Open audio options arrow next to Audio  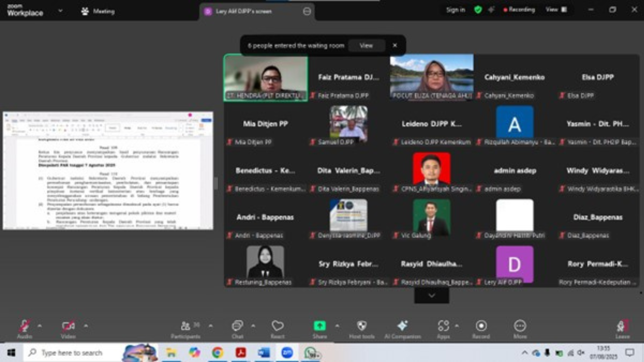click(x=40, y=326)
